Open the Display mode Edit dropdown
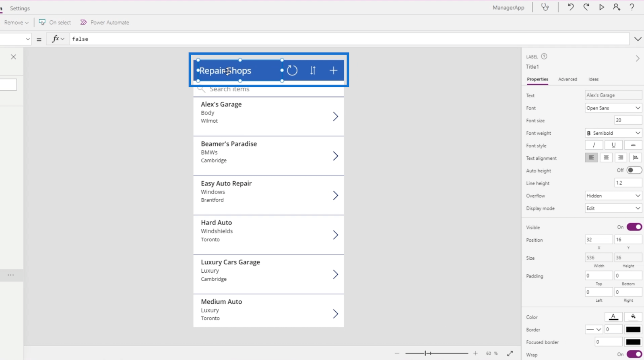644x360 pixels. pyautogui.click(x=613, y=208)
